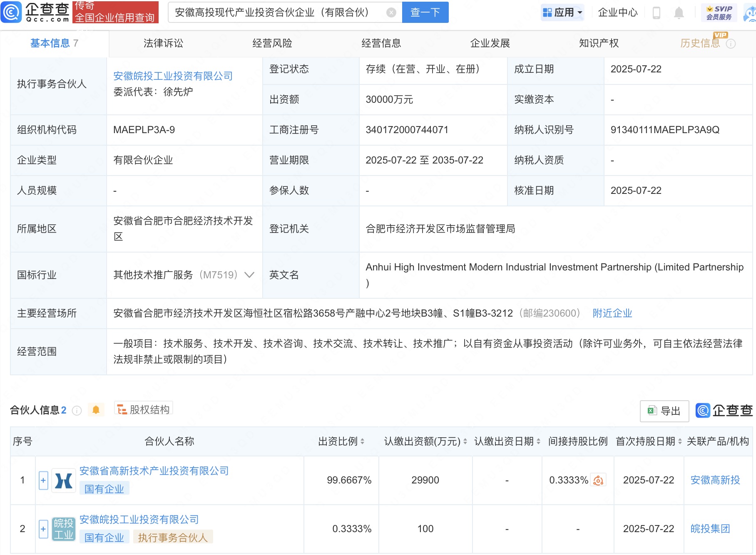Clear the search box with the X icon
Viewport: 756px width, 555px height.
tap(391, 12)
